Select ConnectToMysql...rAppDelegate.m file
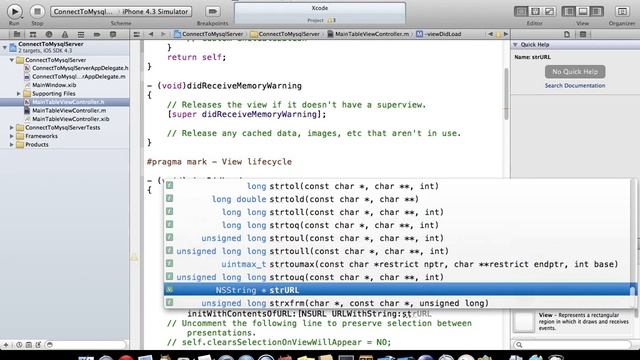The width and height of the screenshot is (640, 360). pos(75,77)
